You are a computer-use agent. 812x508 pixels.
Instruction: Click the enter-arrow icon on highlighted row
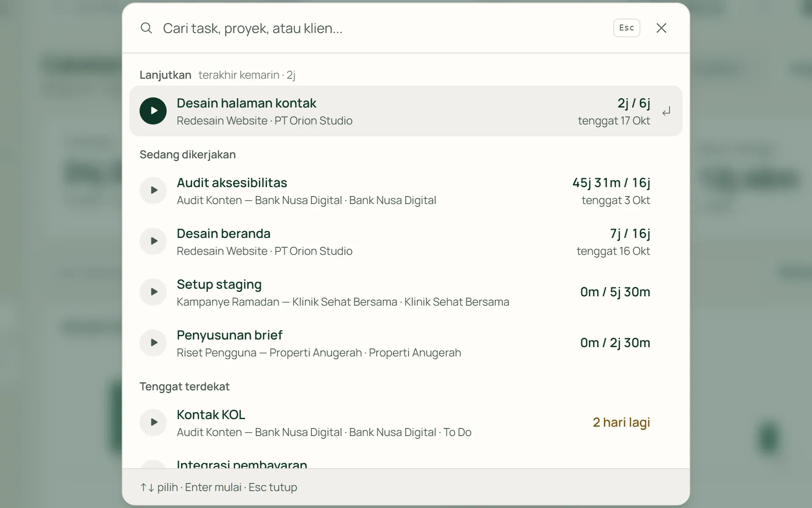(x=667, y=112)
